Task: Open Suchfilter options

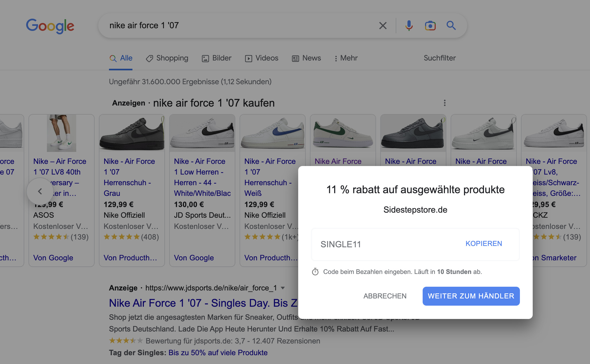Action: 440,58
